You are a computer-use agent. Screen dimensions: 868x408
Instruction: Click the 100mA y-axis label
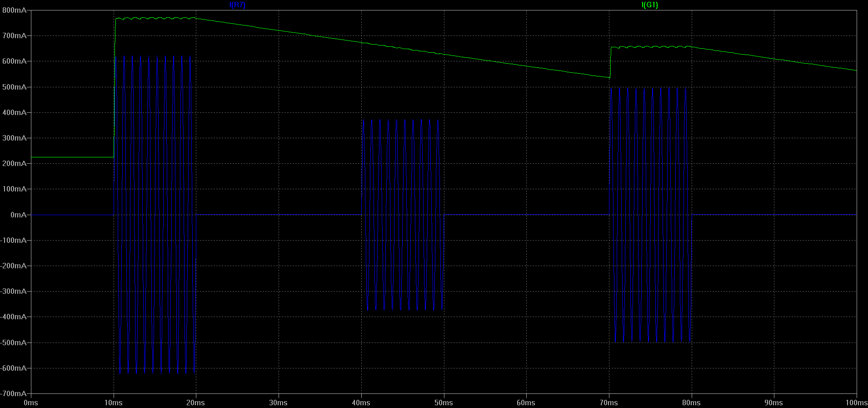(15, 189)
